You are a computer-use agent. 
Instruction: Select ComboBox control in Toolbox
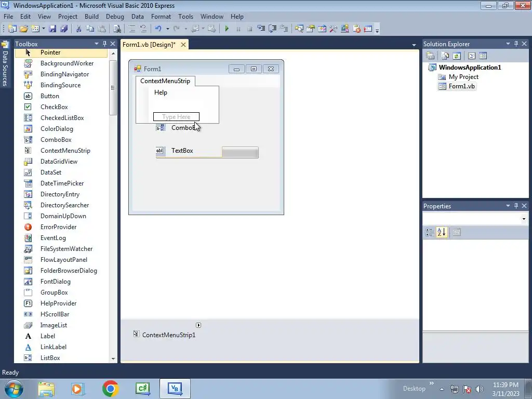[x=56, y=140]
